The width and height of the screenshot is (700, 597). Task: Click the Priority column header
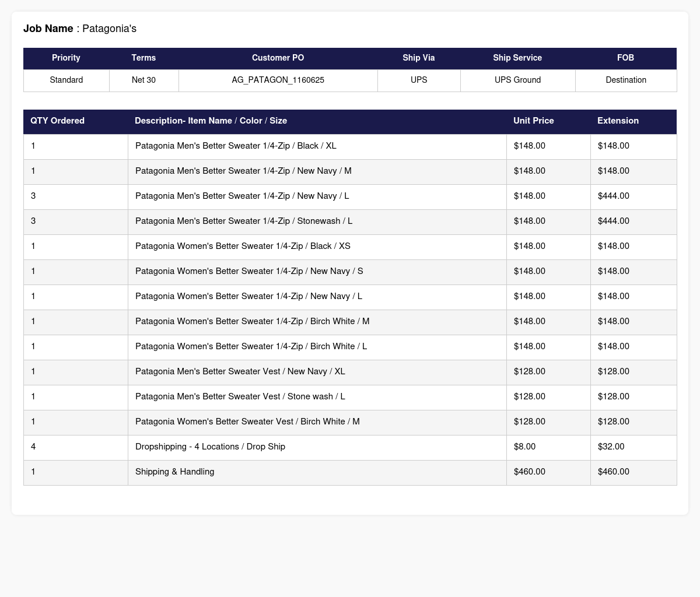point(66,58)
